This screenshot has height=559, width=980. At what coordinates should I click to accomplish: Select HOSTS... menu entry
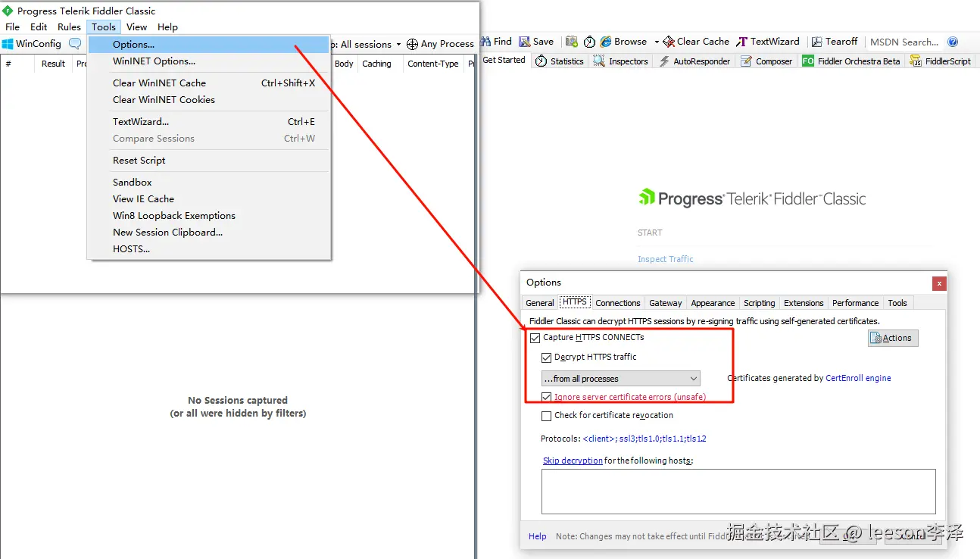(209, 249)
